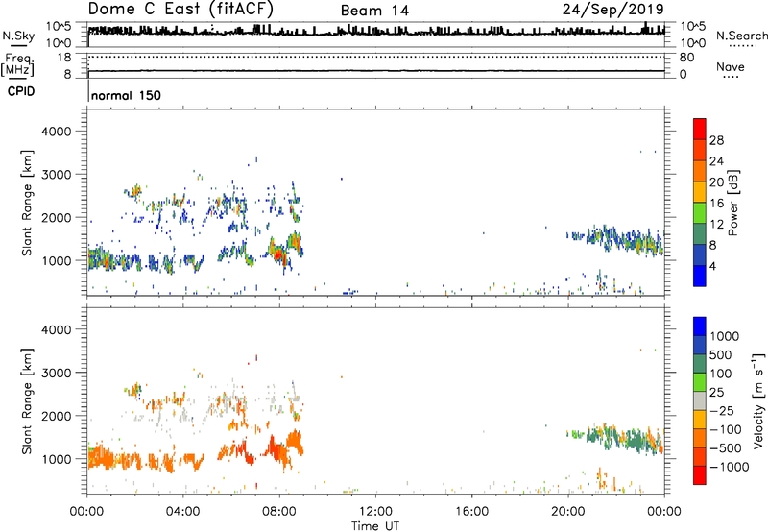Click the '4000' tick of power panel
The width and height of the screenshot is (768, 532).
pos(56,132)
